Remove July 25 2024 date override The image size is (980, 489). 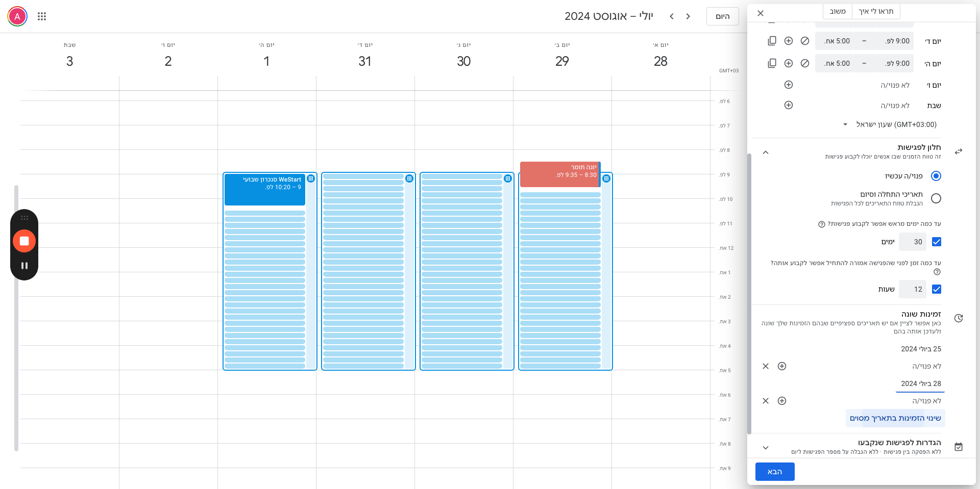[x=766, y=366]
